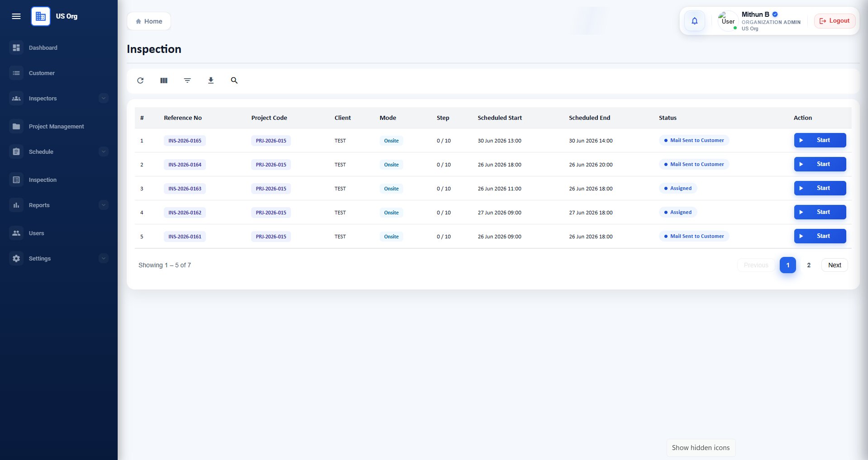Image resolution: width=868 pixels, height=460 pixels.
Task: Start inspection INS-2026-0161
Action: [x=820, y=236]
